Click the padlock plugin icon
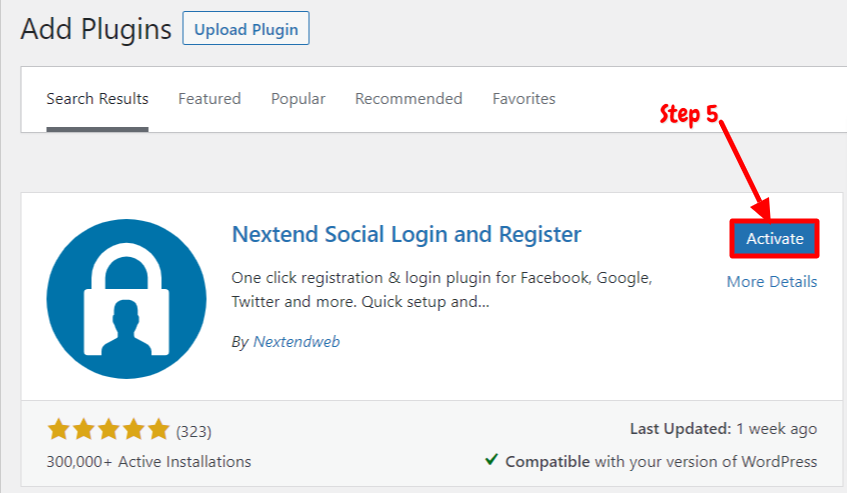 pyautogui.click(x=126, y=299)
